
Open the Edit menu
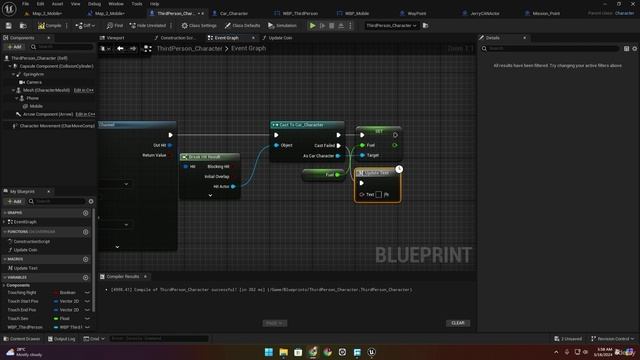click(40, 4)
